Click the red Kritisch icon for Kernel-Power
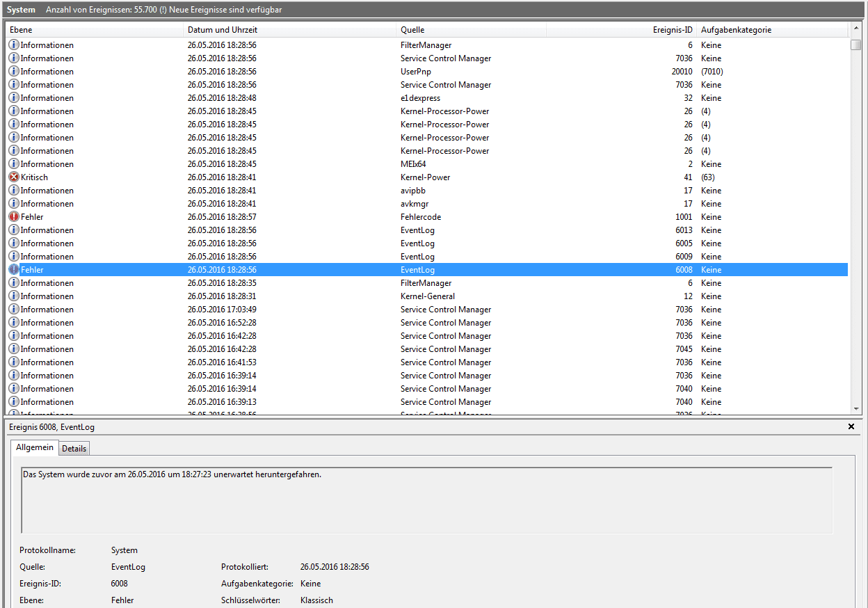This screenshot has width=868, height=608. (14, 177)
